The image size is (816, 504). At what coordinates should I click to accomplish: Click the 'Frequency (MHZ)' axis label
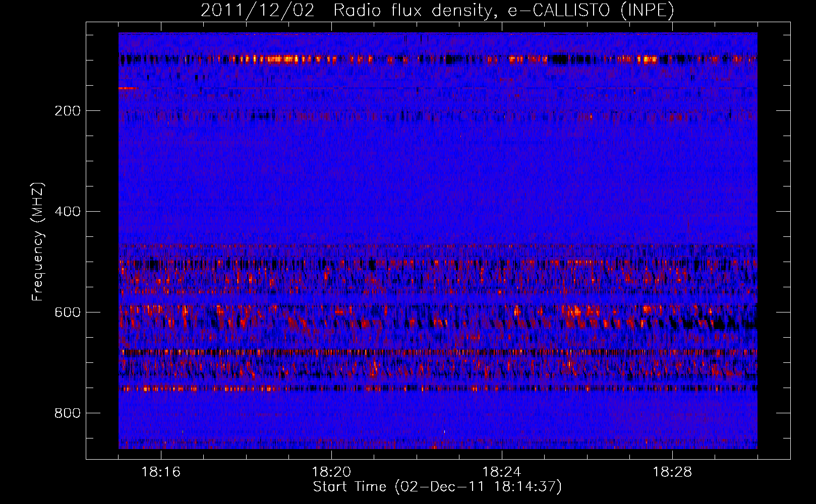(x=37, y=242)
